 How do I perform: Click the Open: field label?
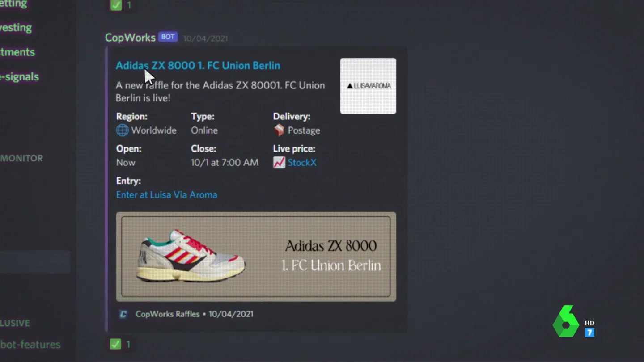(129, 149)
